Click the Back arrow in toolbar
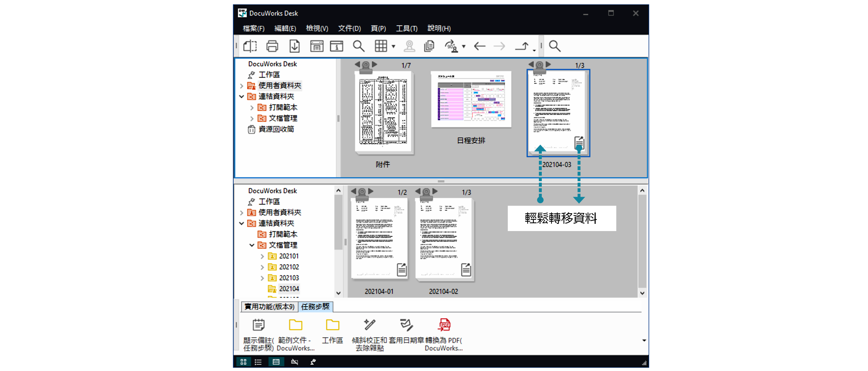 coord(480,46)
